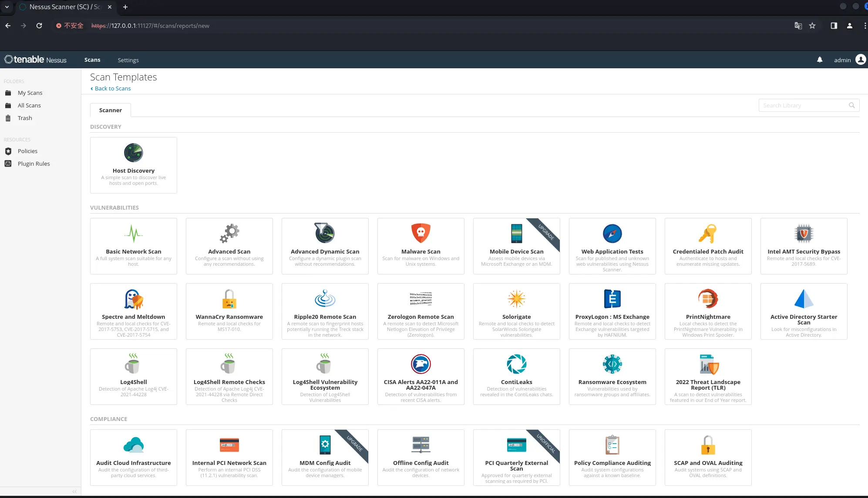Click the Scanner tab
Screen dimensions: 868x498
point(110,110)
